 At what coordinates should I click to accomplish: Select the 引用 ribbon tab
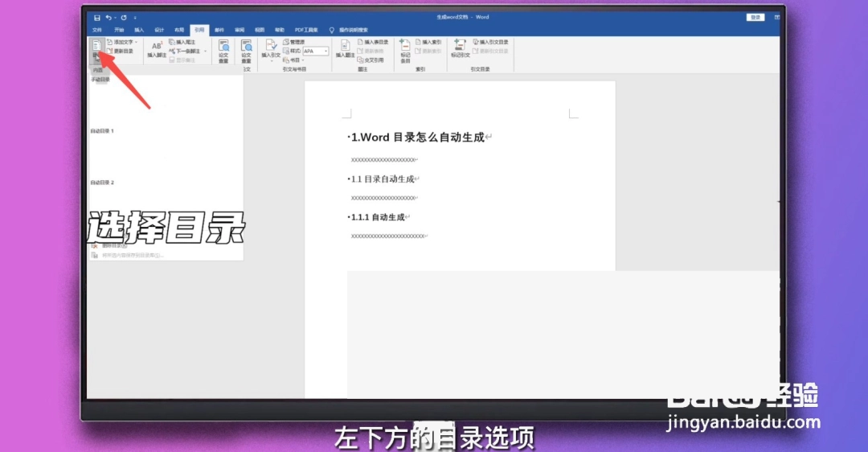[199, 30]
